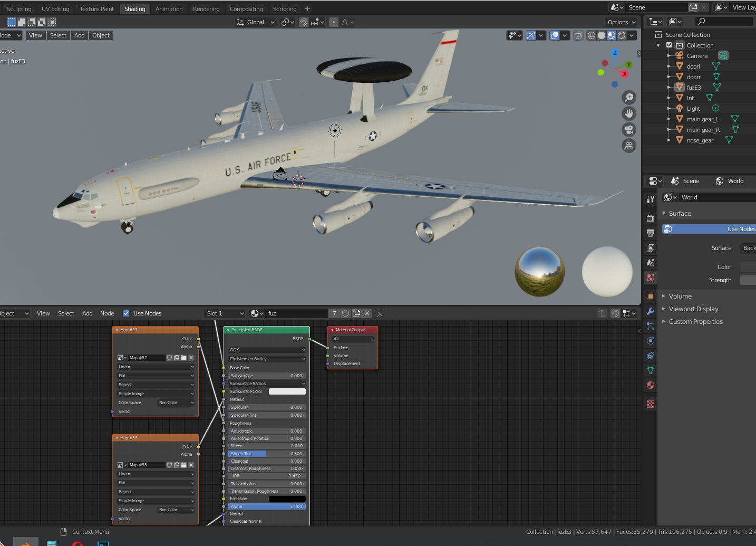Viewport: 756px width, 546px height.
Task: Open the World properties tab icon
Action: pyautogui.click(x=651, y=277)
